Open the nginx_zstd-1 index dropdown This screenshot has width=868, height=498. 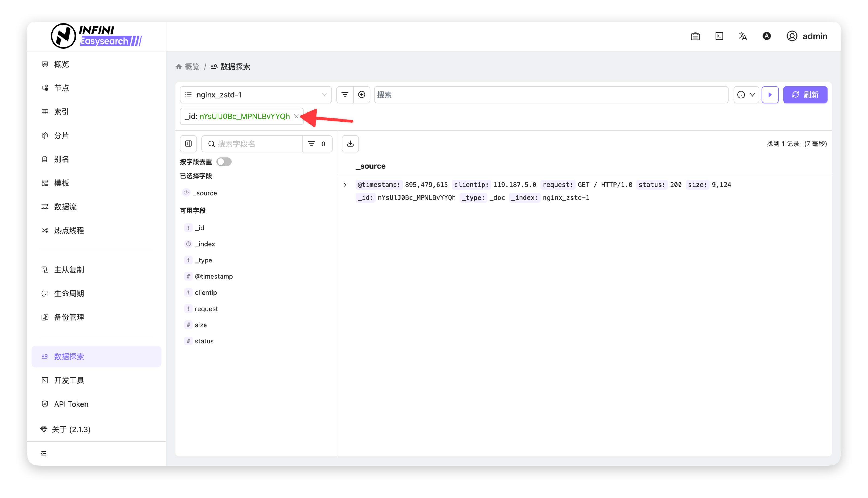point(256,95)
